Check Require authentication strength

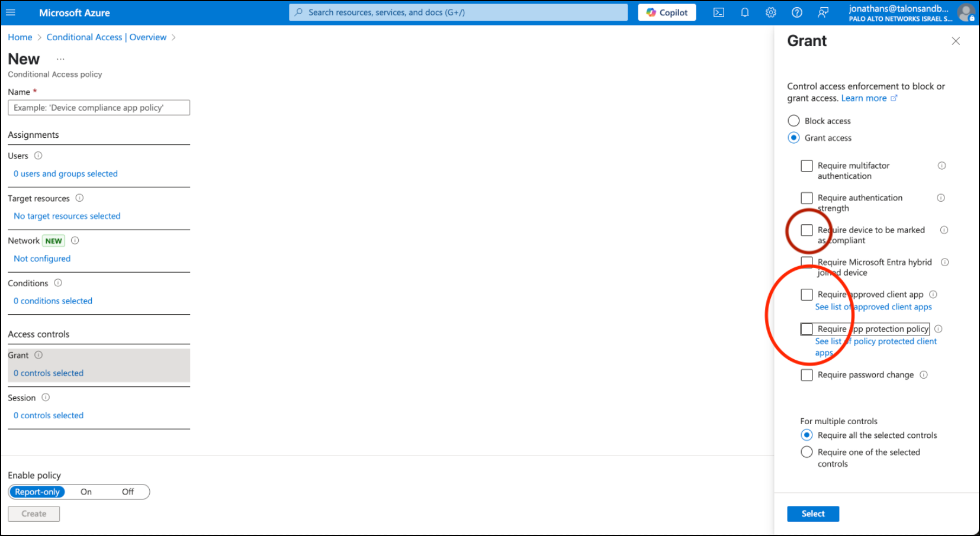[x=807, y=198]
